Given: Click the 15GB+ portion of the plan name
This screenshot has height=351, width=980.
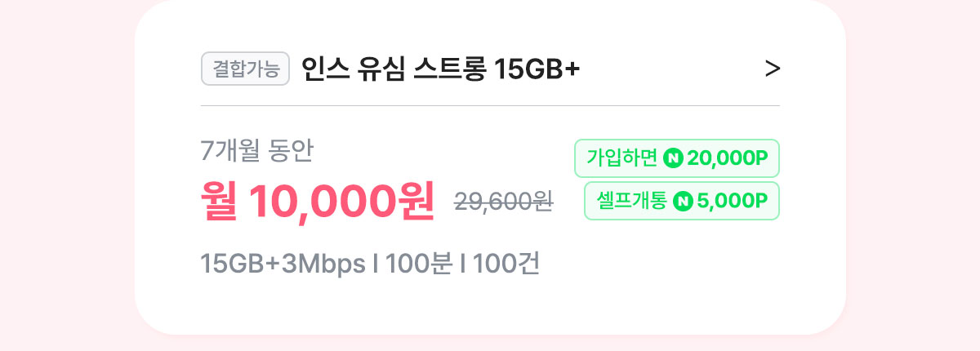Looking at the screenshot, I should pyautogui.click(x=537, y=69).
